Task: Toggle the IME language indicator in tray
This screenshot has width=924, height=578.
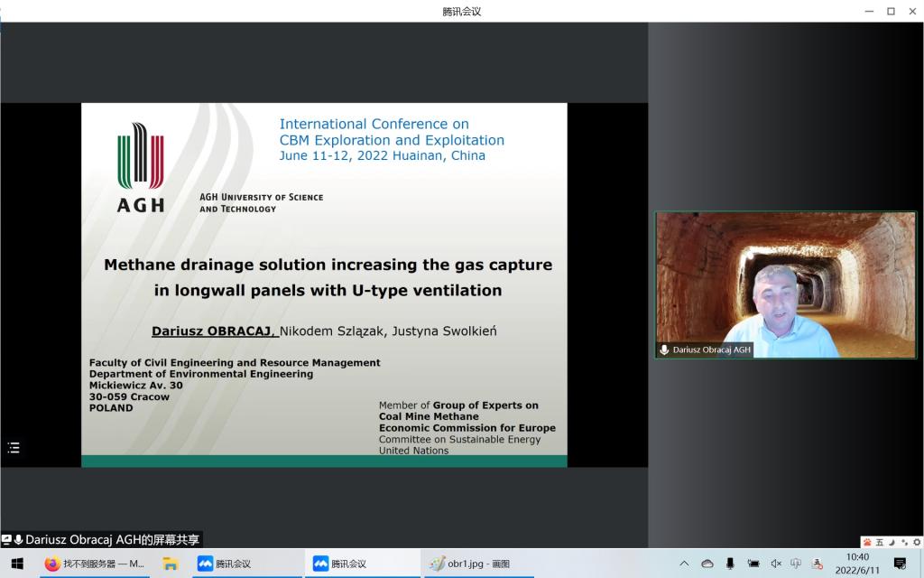Action: click(x=818, y=564)
